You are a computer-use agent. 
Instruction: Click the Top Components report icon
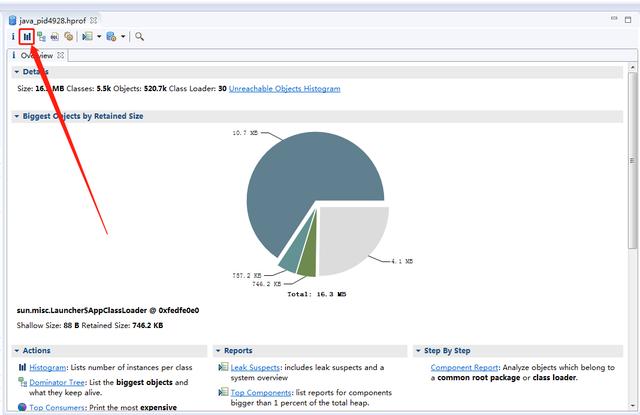pos(223,392)
